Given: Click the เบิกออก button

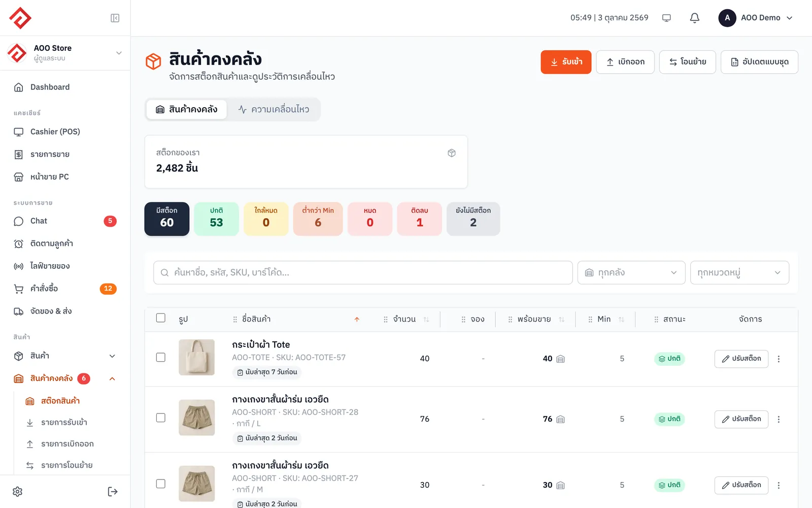Looking at the screenshot, I should (x=625, y=62).
